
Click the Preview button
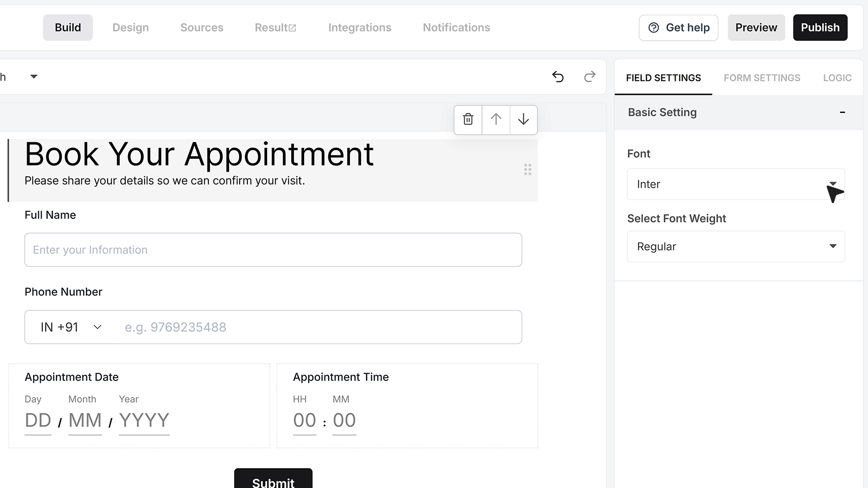(x=756, y=28)
